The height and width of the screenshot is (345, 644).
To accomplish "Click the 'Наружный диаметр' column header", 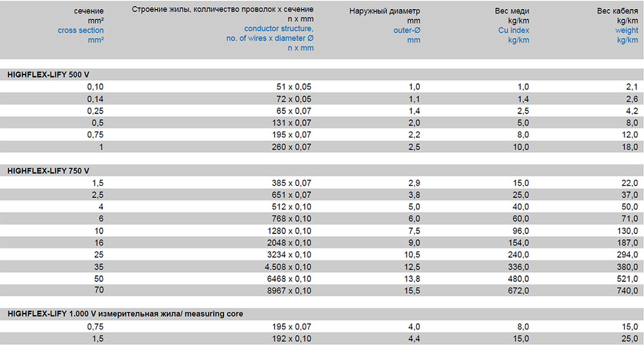I will tap(385, 11).
